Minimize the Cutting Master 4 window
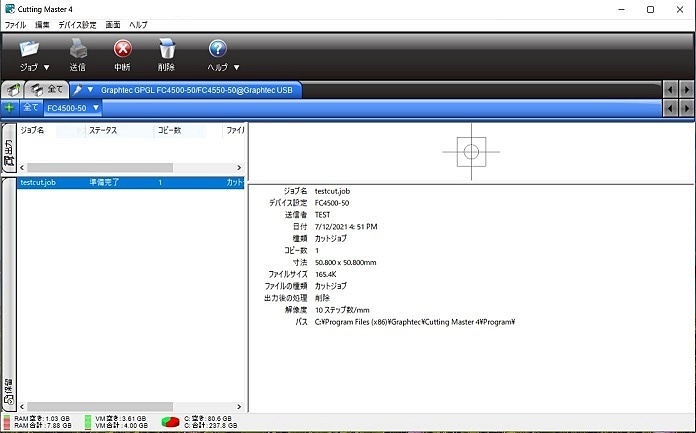 [621, 9]
